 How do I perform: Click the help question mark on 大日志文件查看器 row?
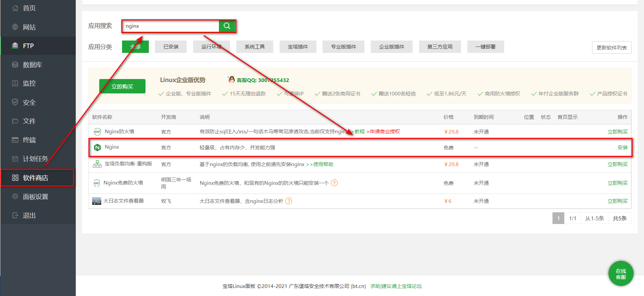point(289,201)
